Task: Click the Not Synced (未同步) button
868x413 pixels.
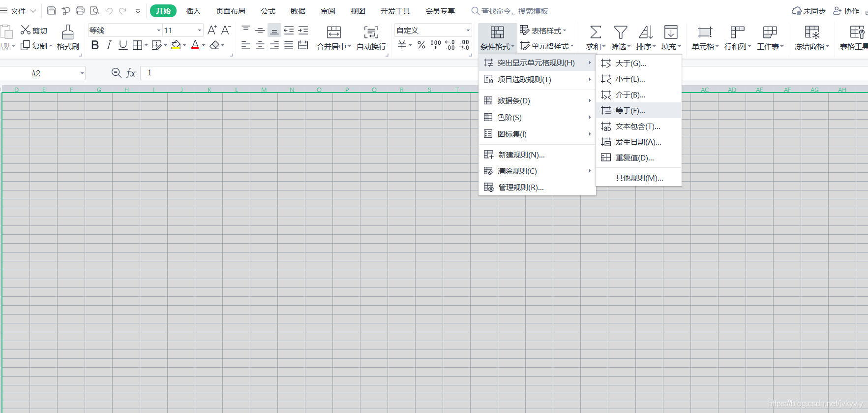Action: [x=808, y=11]
